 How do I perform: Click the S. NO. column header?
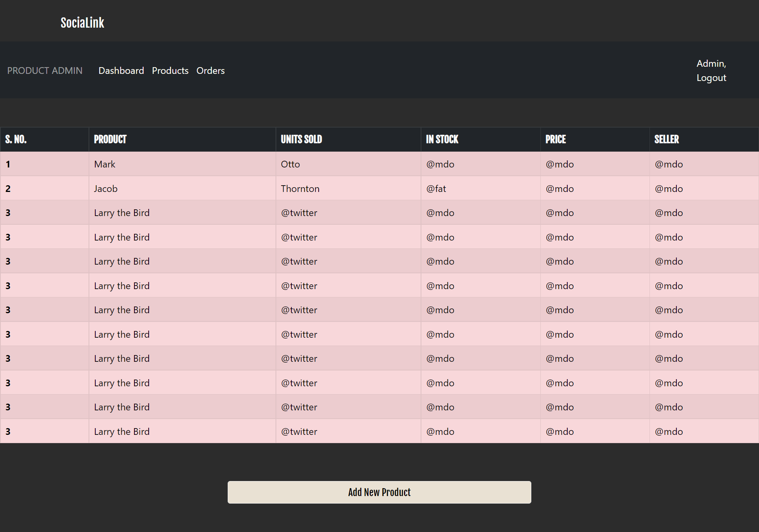coord(16,139)
